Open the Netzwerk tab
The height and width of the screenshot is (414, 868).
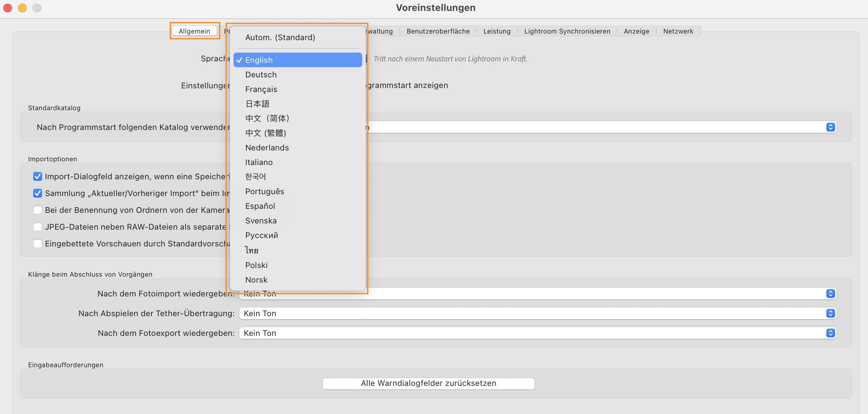click(678, 31)
